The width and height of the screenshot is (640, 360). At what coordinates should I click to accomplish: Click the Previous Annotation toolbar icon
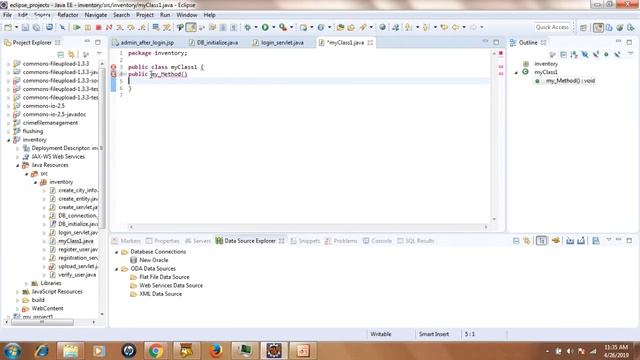click(426, 27)
